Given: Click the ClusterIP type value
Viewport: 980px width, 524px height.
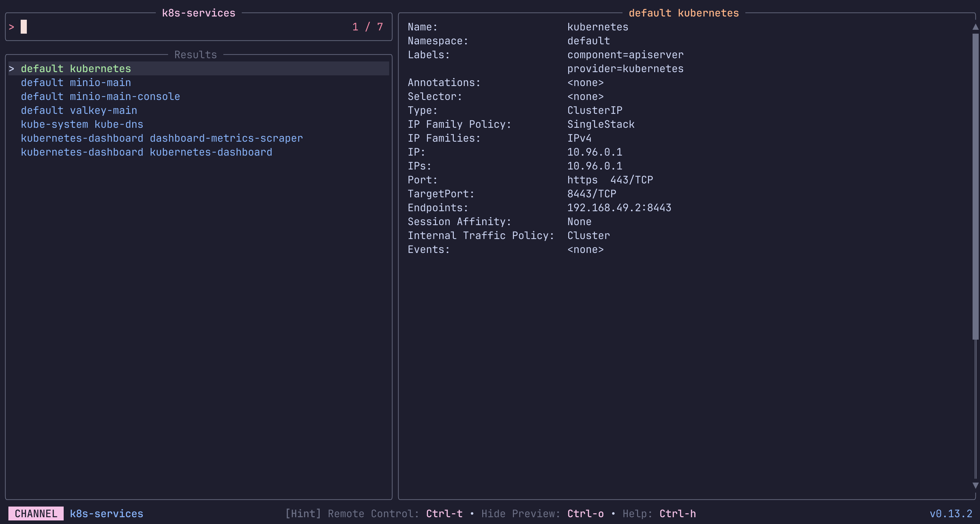Looking at the screenshot, I should point(595,110).
